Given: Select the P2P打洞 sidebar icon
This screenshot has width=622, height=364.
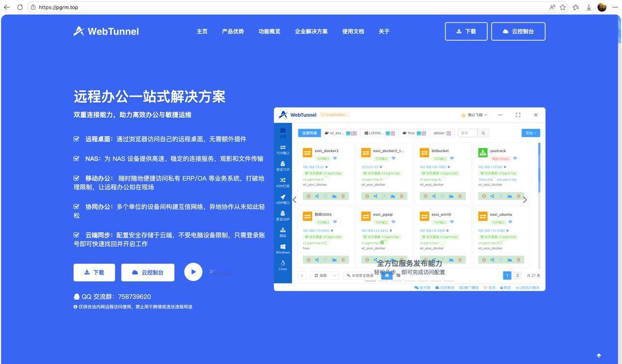Looking at the screenshot, I should [x=283, y=183].
